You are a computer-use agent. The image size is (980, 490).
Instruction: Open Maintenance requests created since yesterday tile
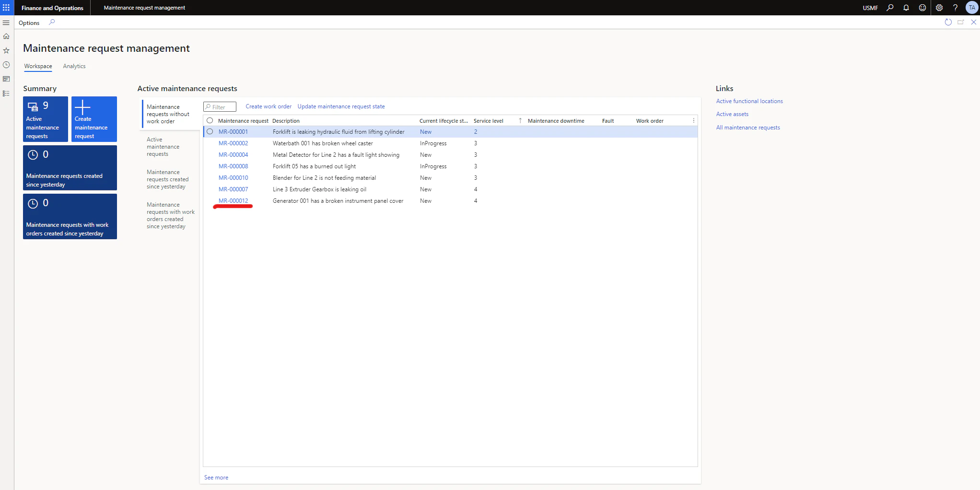tap(70, 168)
